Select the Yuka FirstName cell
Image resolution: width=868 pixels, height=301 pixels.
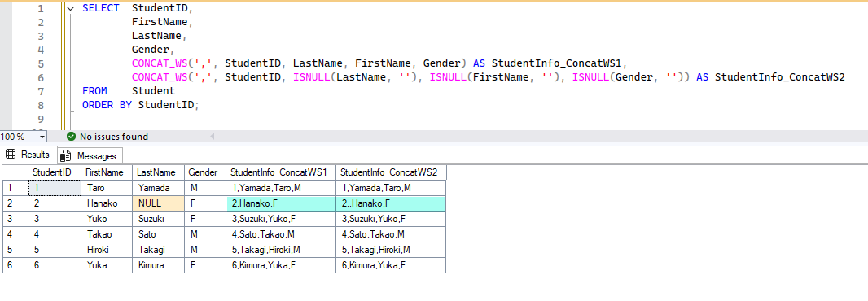107,265
